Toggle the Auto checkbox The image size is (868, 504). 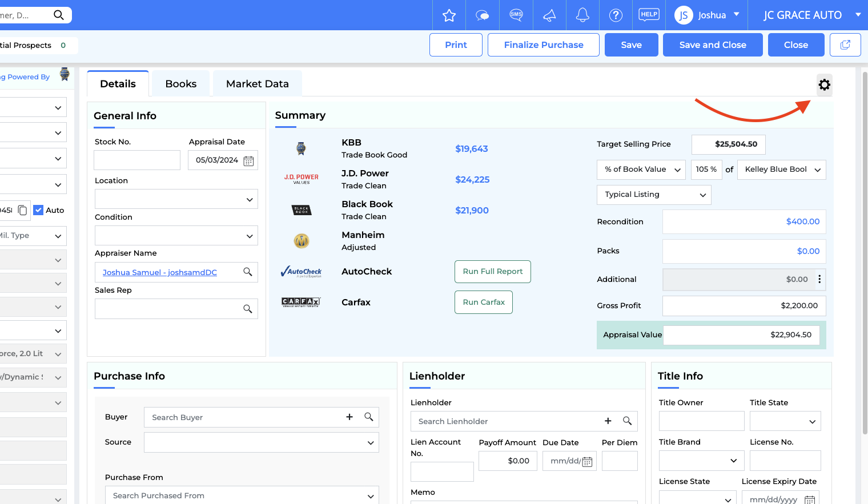(38, 210)
